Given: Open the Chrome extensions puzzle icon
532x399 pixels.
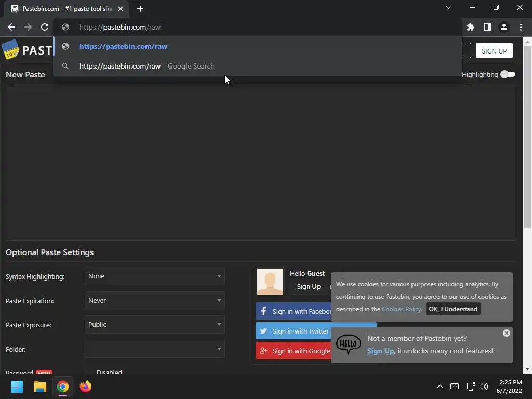Looking at the screenshot, I should pos(470,27).
